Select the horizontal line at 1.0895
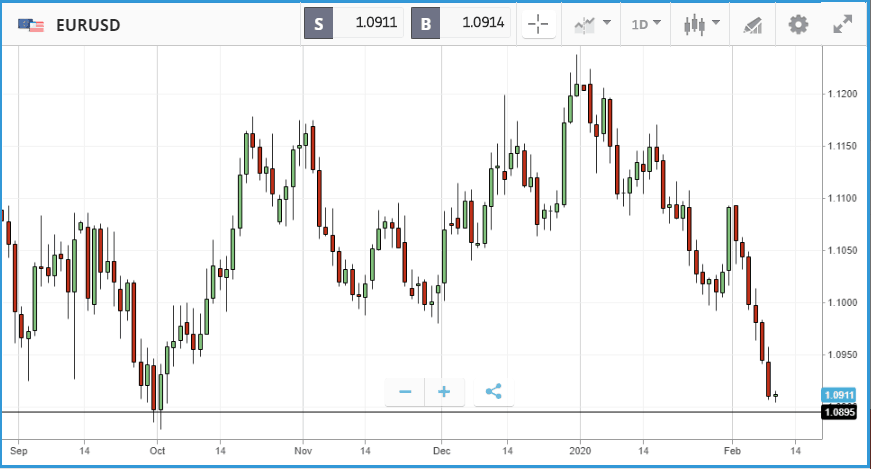Viewport: 871px width, 469px height. (x=411, y=412)
